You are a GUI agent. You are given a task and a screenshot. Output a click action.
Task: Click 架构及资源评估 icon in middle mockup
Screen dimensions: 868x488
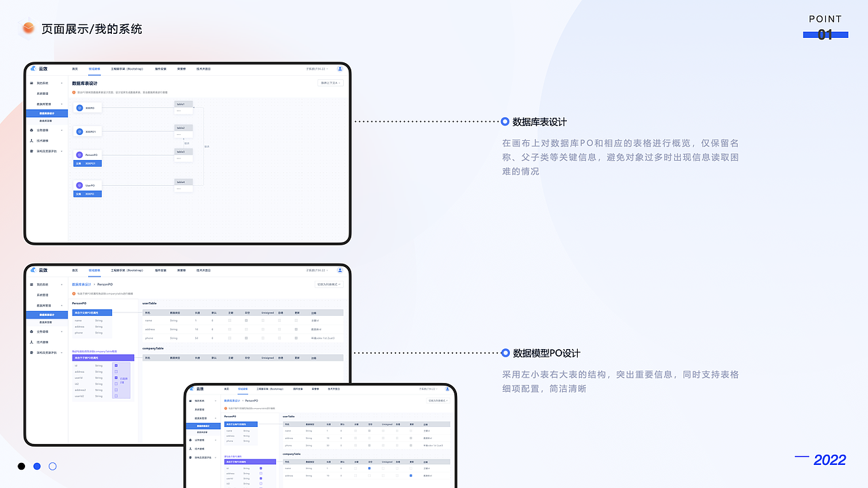(x=32, y=353)
